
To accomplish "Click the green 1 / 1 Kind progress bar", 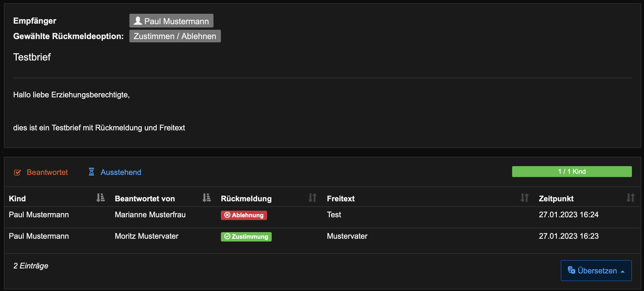I will [x=572, y=172].
